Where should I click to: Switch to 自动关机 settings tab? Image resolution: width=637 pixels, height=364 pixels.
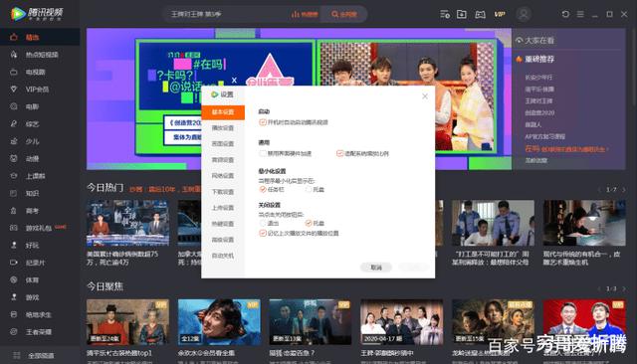223,256
